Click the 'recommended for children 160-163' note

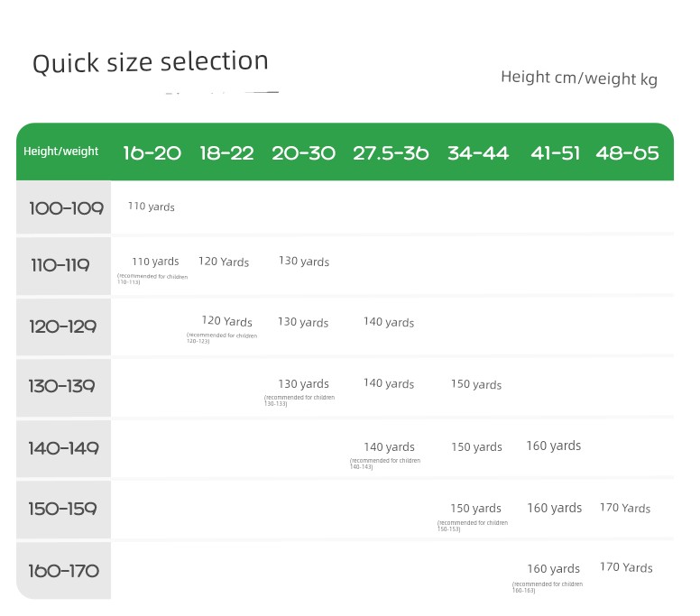[548, 587]
